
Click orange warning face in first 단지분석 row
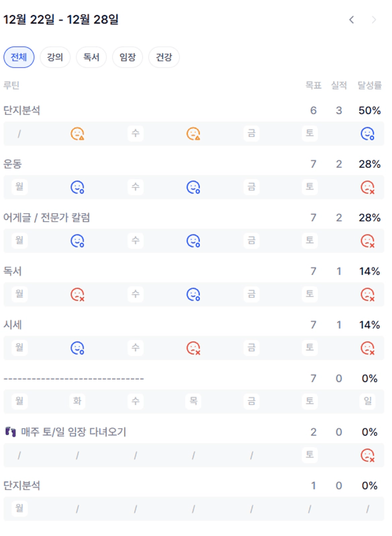click(77, 134)
